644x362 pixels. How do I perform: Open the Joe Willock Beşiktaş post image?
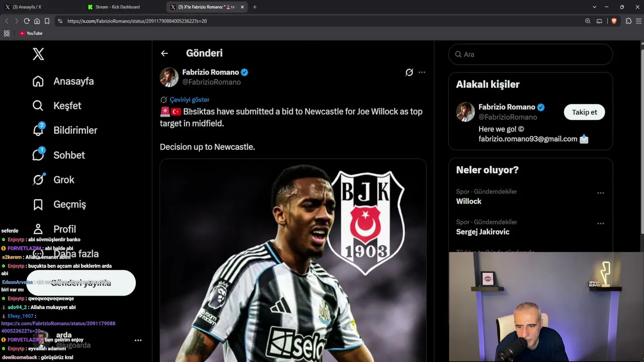click(x=293, y=260)
